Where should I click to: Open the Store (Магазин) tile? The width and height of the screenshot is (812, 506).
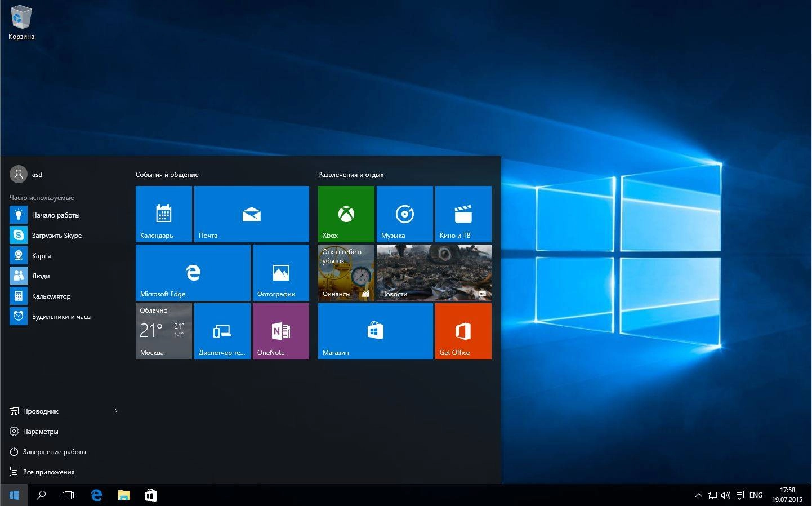click(376, 331)
